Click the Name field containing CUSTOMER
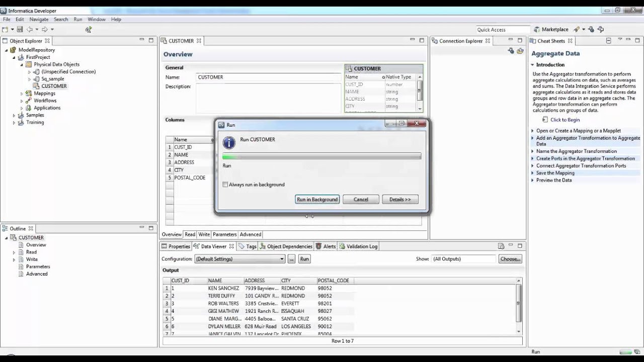The image size is (644, 362). pos(268,77)
